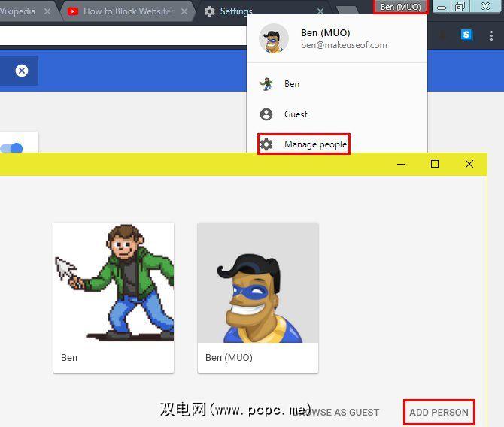Maximize the people manager window
The height and width of the screenshot is (427, 504).
[435, 164]
